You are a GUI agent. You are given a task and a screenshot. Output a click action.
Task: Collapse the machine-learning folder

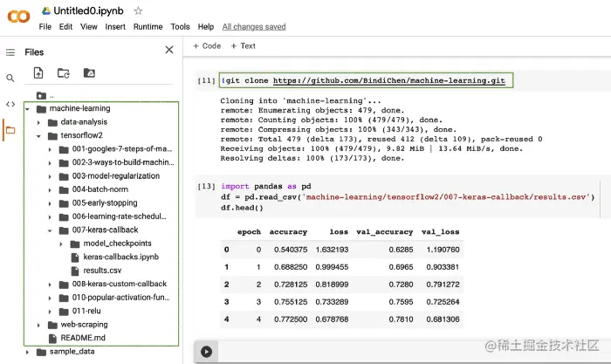point(27,109)
